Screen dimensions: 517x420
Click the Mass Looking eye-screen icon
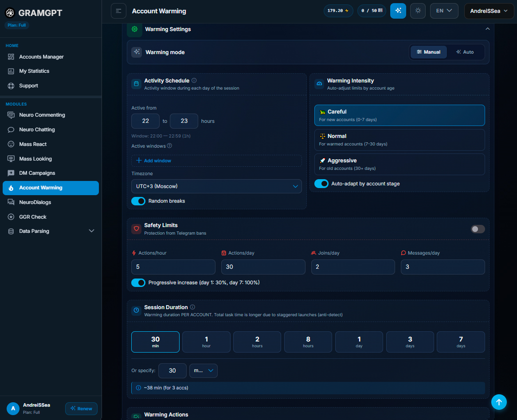click(11, 159)
